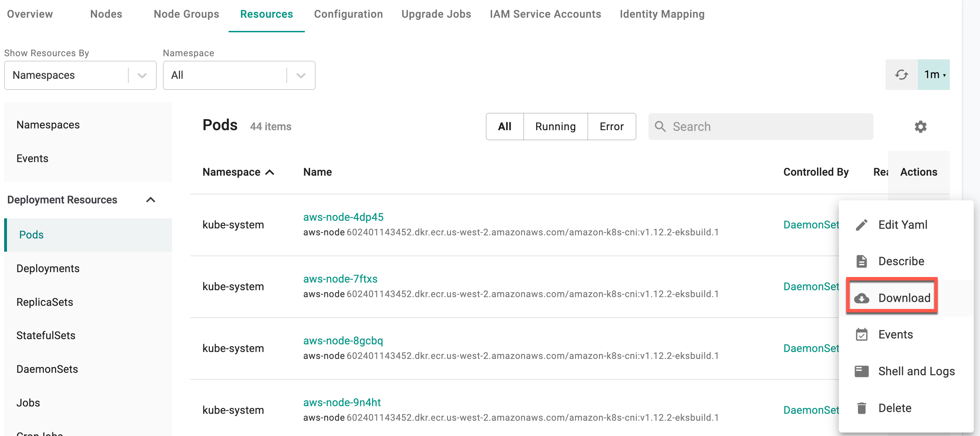Open DaemonSet link for aws-node-9n4ht
The image size is (980, 436).
[811, 410]
